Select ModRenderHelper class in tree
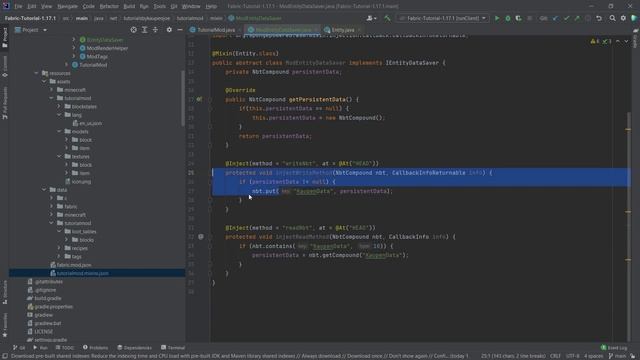 coord(104,48)
